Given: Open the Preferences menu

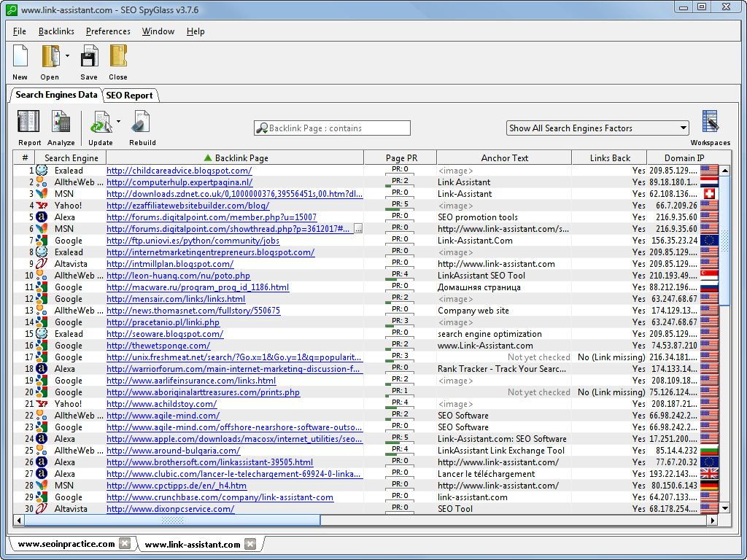Looking at the screenshot, I should point(108,31).
